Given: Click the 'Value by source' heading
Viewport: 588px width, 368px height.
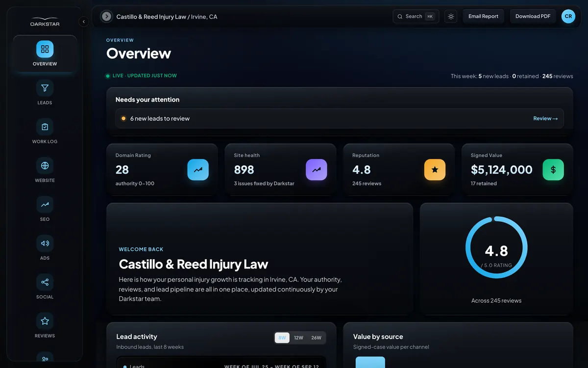Looking at the screenshot, I should pos(378,337).
